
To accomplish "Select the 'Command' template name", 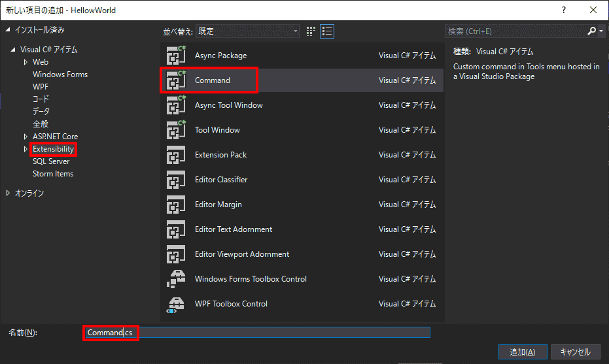I will point(213,80).
